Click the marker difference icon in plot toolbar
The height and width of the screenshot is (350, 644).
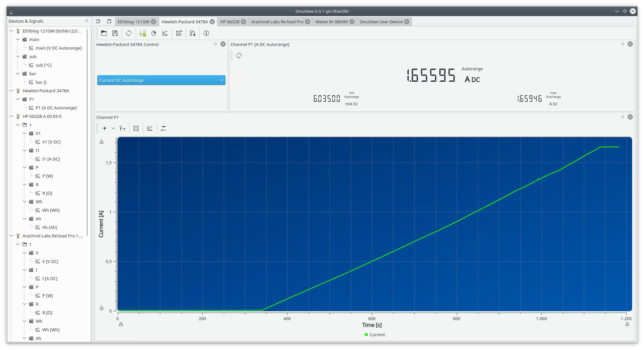[x=122, y=128]
